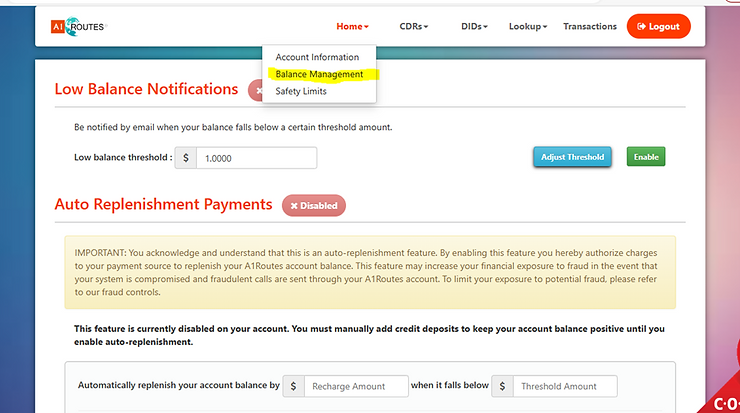The height and width of the screenshot is (413, 740).
Task: Open the DIDs dropdown menu
Action: 474,26
